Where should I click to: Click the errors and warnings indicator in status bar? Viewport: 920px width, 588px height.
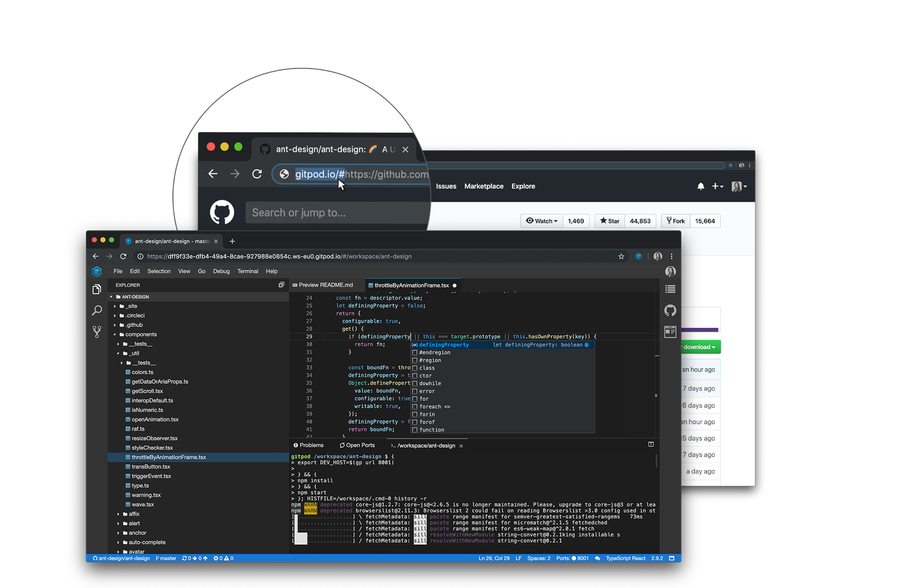pos(223,558)
